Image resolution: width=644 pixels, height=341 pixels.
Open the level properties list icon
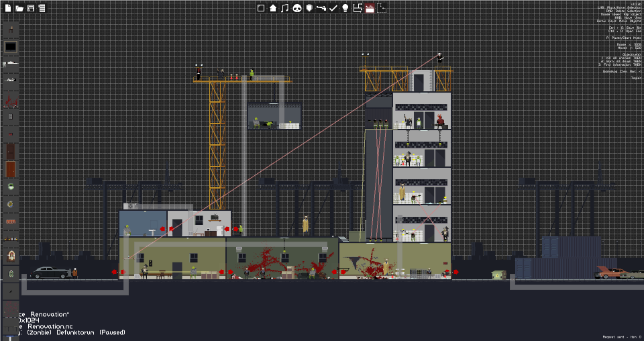(x=42, y=8)
